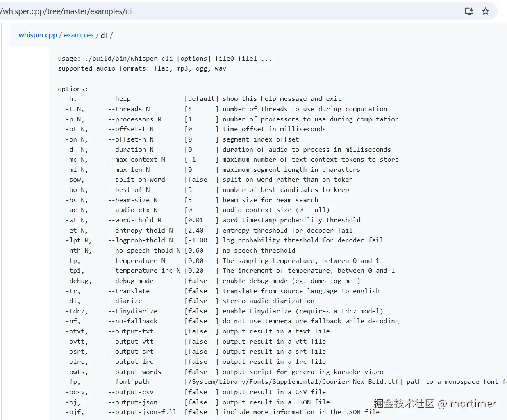Click the -debug, short flag

tap(79, 281)
